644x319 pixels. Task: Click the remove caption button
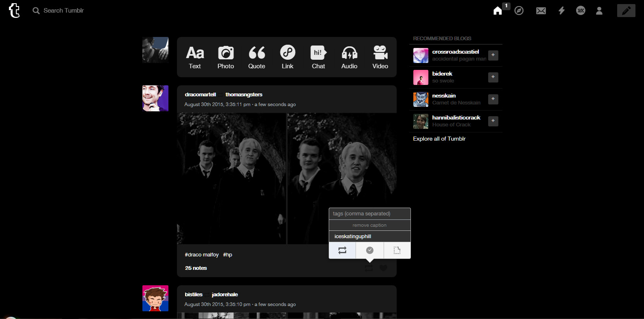[x=370, y=225]
